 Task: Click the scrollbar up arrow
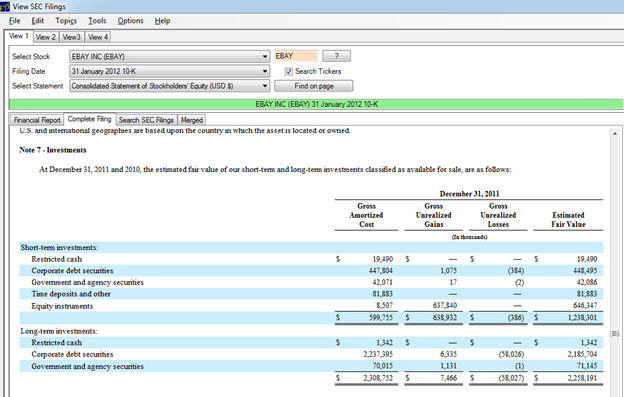click(x=615, y=134)
